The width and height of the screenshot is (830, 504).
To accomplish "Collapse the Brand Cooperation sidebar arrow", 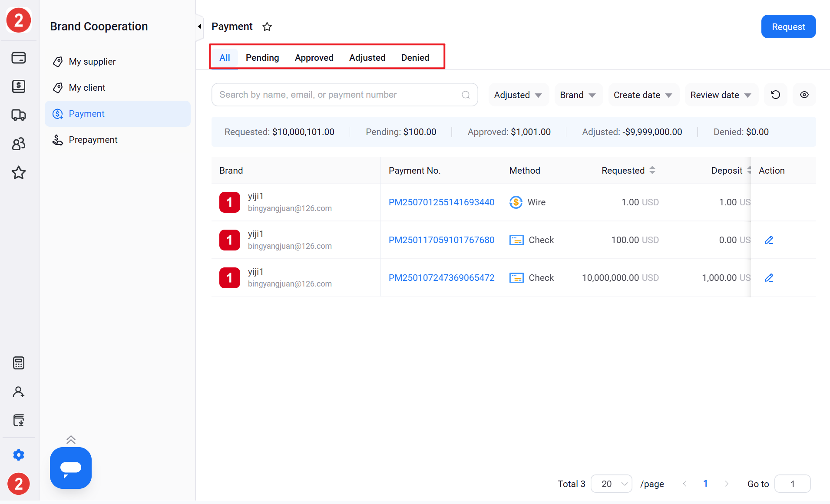I will pyautogui.click(x=199, y=26).
